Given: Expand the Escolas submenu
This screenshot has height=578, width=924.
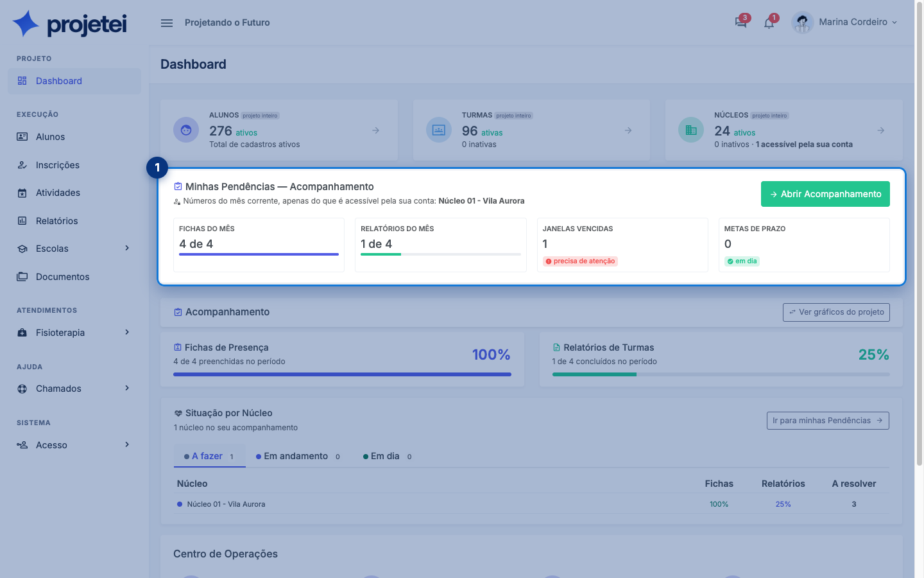Looking at the screenshot, I should (127, 249).
